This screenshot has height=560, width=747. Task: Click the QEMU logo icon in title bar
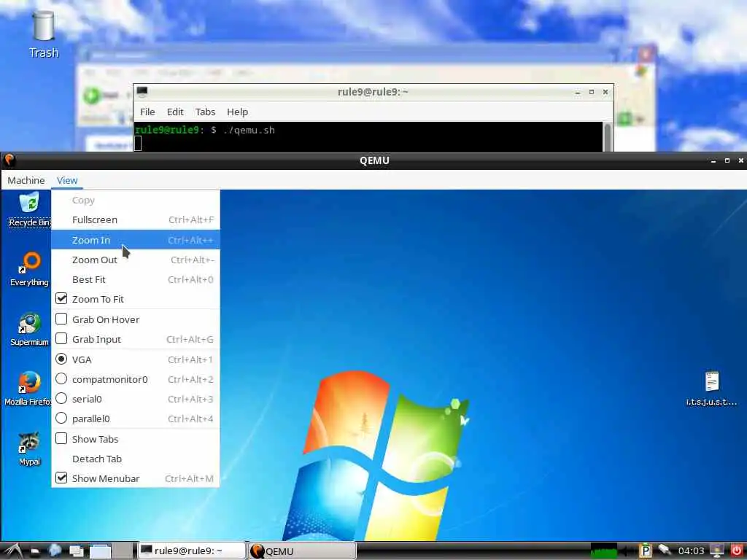(9, 160)
